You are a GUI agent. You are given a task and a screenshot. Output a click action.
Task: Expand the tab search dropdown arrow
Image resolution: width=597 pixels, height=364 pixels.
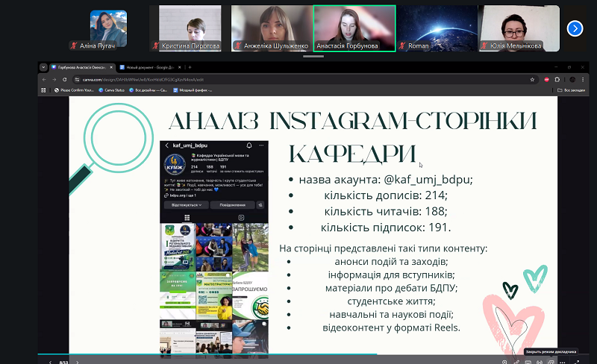point(43,67)
